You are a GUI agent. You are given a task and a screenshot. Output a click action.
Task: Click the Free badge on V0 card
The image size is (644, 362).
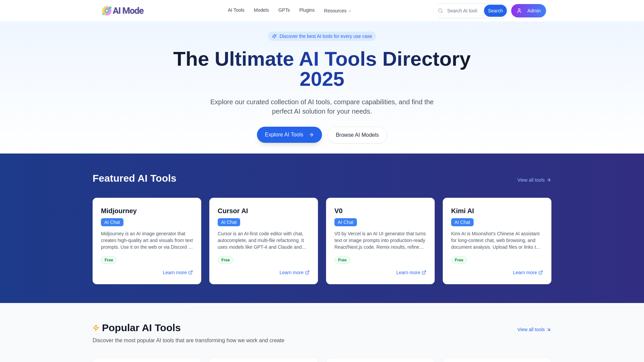(x=342, y=260)
